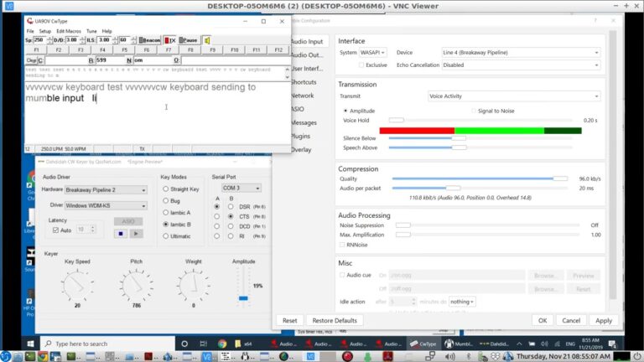Image resolution: width=644 pixels, height=362 pixels.
Task: Switch to the Shortcuts section in Mumble
Action: (x=304, y=82)
